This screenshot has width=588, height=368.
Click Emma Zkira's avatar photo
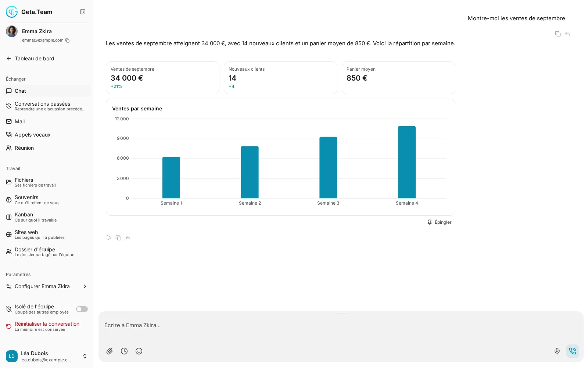(x=12, y=31)
